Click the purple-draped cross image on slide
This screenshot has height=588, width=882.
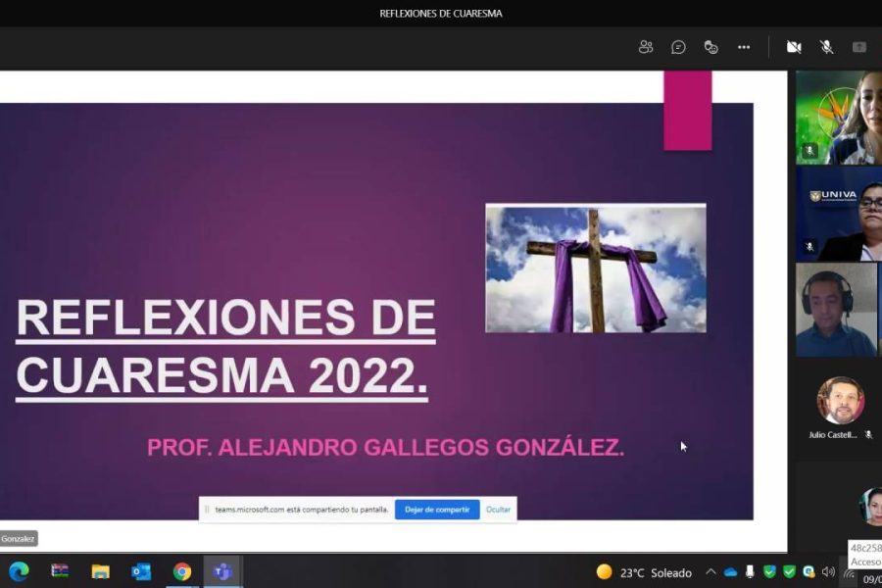(x=596, y=269)
